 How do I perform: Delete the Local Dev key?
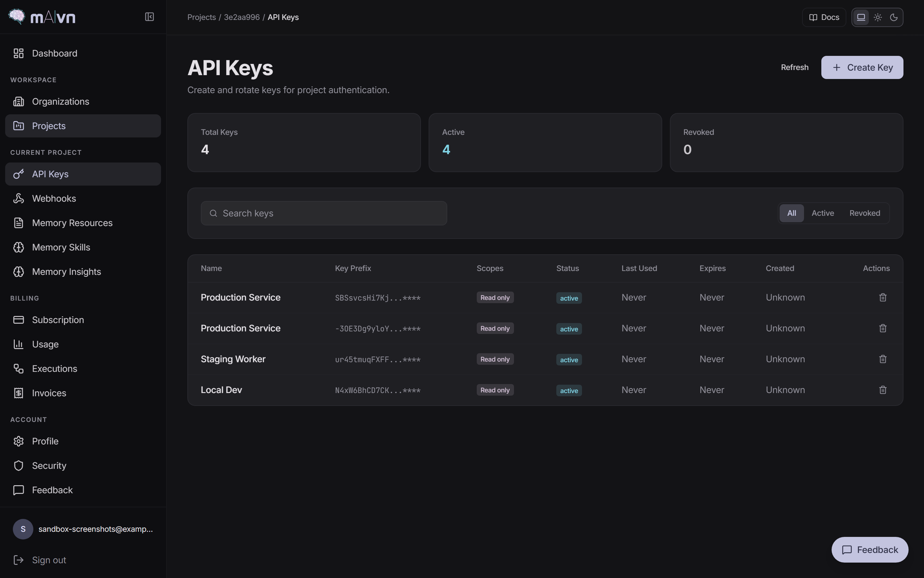[x=883, y=390]
